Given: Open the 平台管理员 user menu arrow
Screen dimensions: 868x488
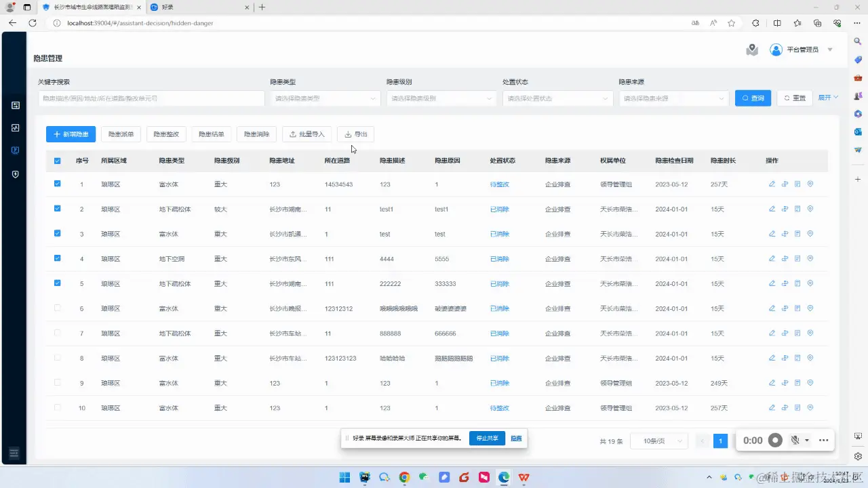Looking at the screenshot, I should point(830,50).
